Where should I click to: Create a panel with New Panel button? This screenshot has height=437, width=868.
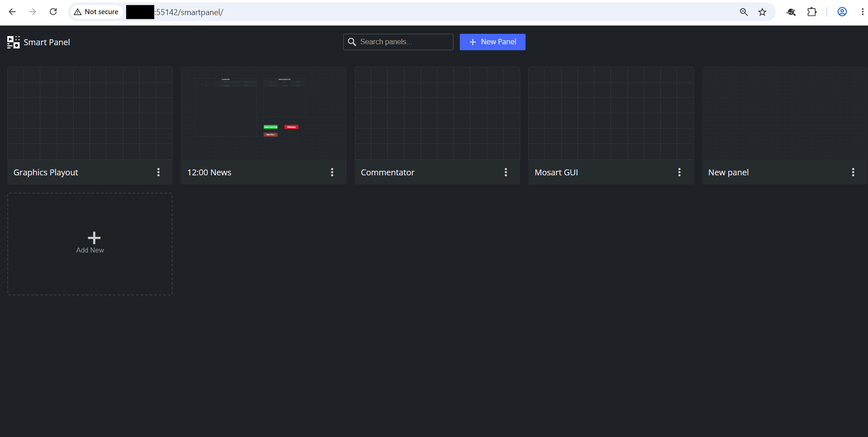point(493,42)
